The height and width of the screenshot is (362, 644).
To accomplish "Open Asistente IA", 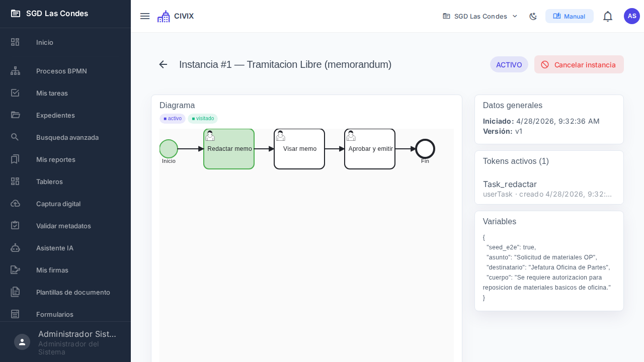I will 65,248.
